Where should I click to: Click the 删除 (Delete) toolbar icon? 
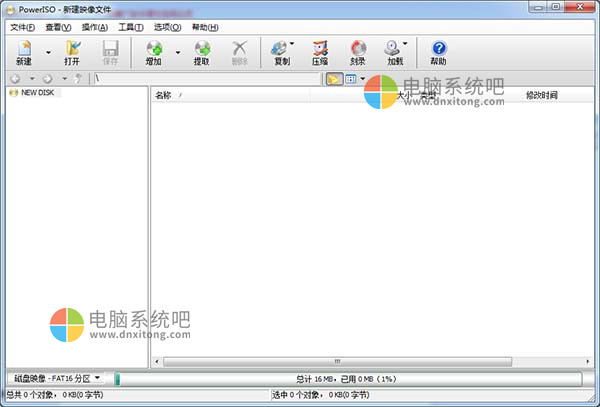tap(240, 53)
